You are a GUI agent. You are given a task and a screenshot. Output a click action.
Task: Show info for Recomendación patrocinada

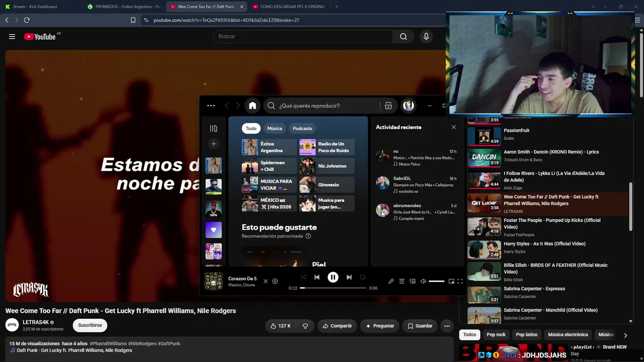[308, 236]
